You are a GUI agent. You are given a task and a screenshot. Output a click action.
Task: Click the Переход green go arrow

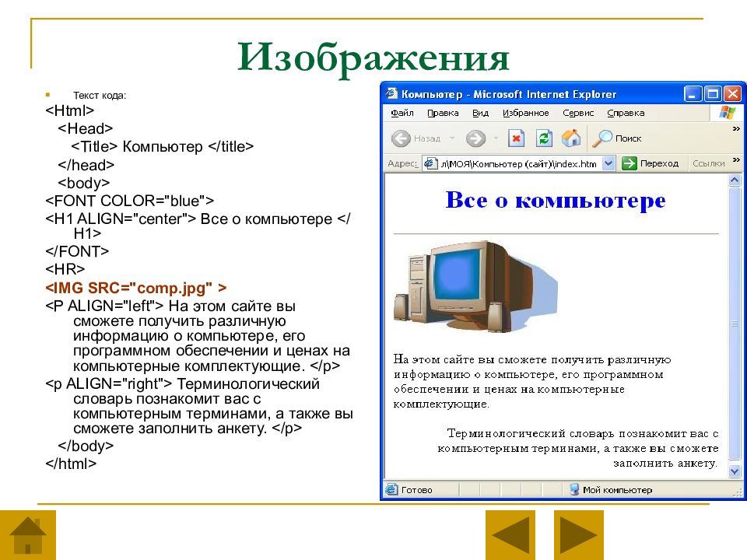click(630, 163)
